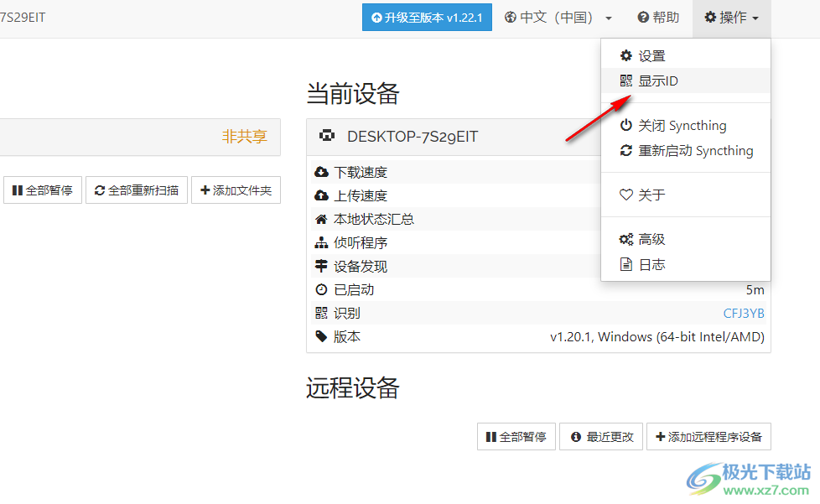820x504 pixels.
Task: Click 添加文件夹 add folder button
Action: [x=236, y=190]
